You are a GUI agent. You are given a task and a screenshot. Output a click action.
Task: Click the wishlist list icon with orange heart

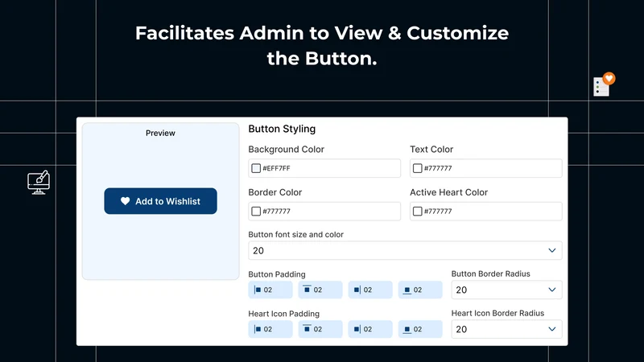[x=605, y=84]
